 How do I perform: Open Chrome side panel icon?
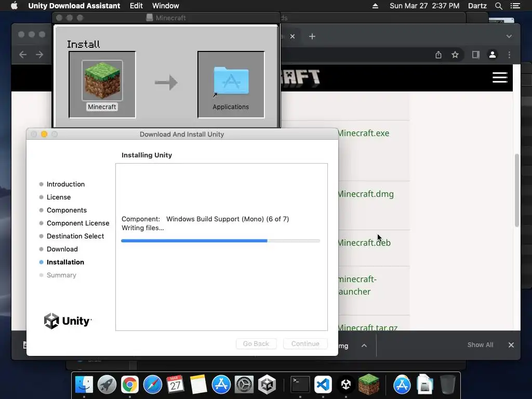click(x=476, y=55)
